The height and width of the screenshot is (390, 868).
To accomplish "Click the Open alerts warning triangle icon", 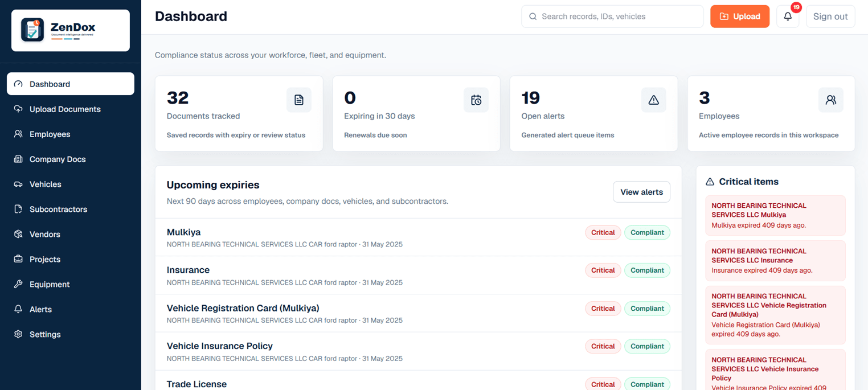I will click(654, 100).
